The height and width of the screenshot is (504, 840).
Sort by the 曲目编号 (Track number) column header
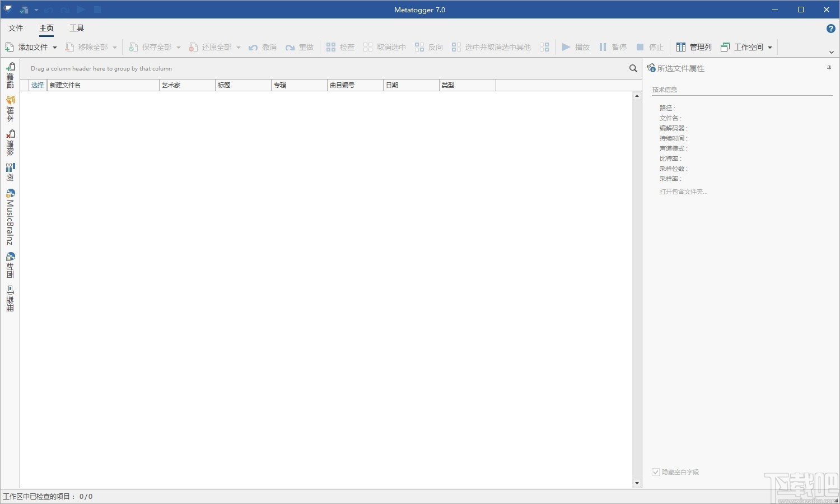tap(355, 85)
